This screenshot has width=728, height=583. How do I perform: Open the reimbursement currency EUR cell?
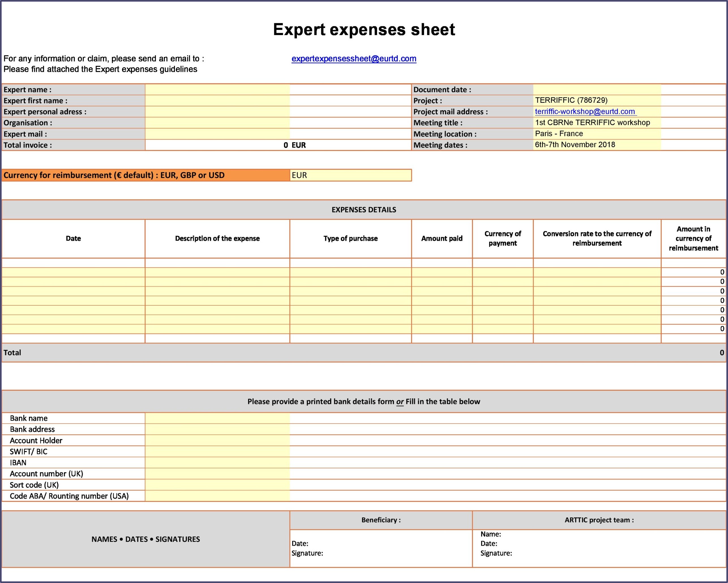pyautogui.click(x=350, y=175)
